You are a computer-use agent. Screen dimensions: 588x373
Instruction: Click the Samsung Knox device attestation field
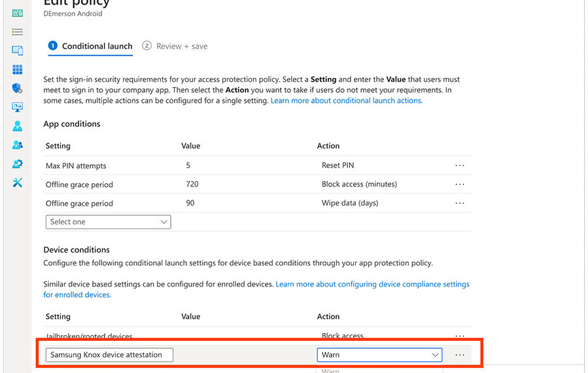pos(109,355)
